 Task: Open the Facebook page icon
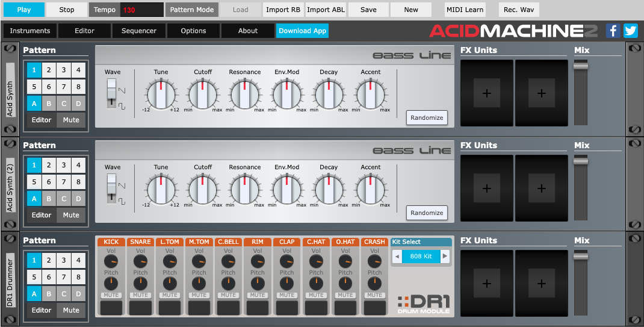tap(613, 31)
